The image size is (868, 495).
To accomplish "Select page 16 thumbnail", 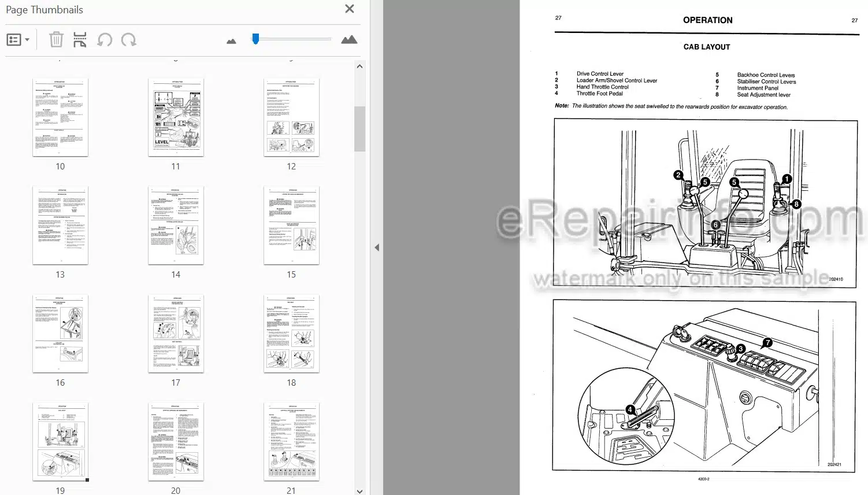I will coord(60,334).
